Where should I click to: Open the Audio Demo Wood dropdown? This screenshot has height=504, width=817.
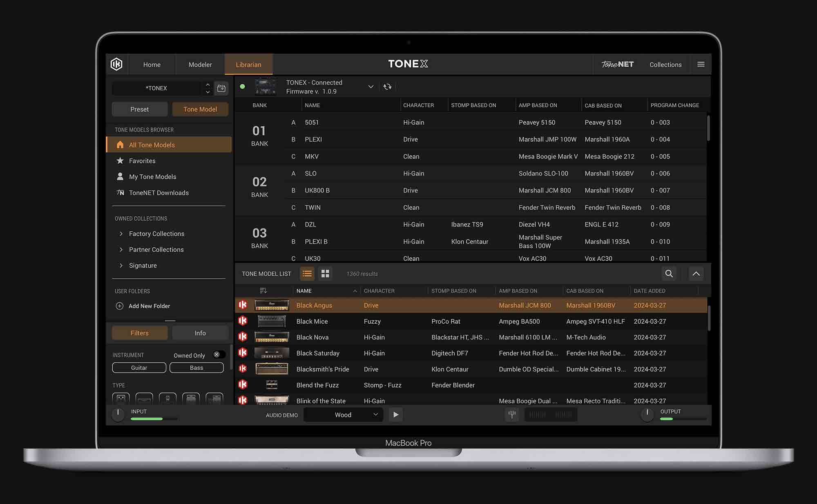(x=343, y=415)
